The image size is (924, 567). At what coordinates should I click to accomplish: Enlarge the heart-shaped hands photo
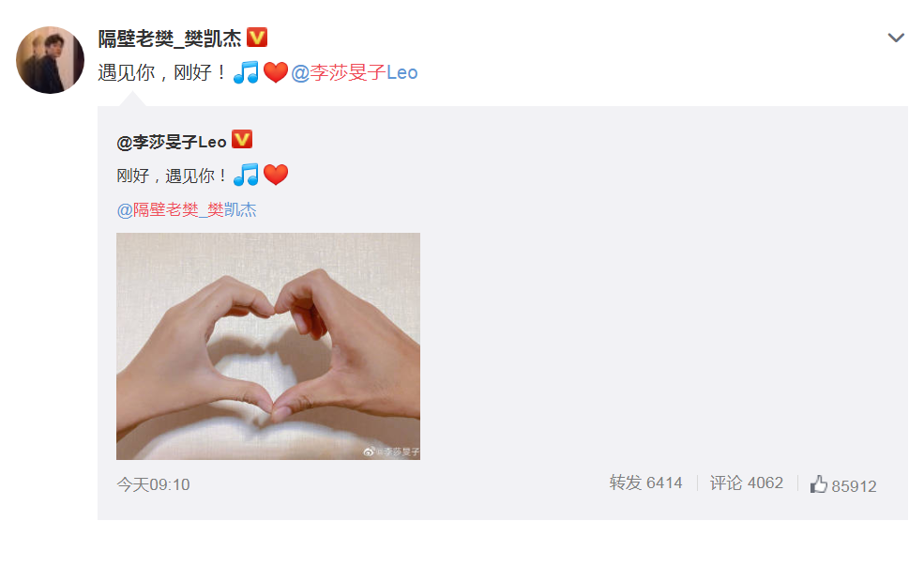268,346
